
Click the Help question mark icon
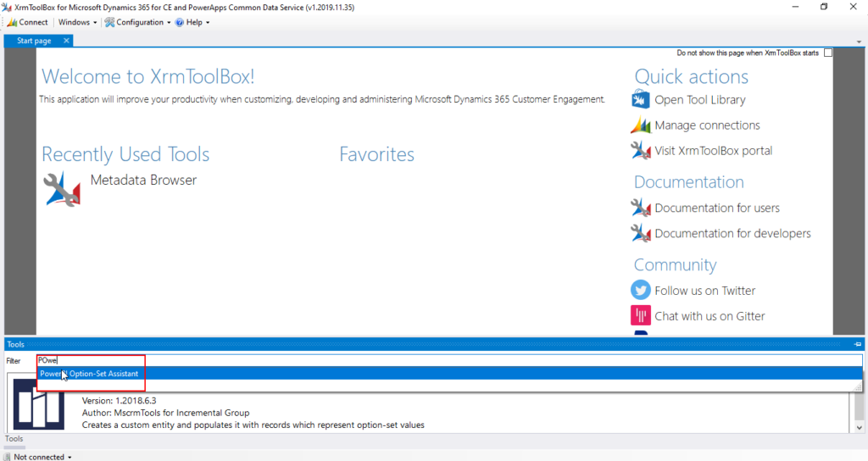click(x=180, y=22)
